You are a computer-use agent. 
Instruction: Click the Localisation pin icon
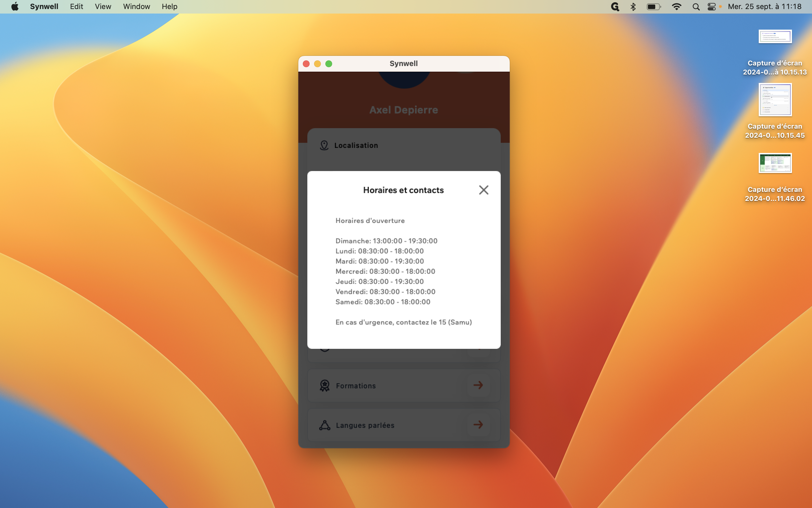(324, 145)
